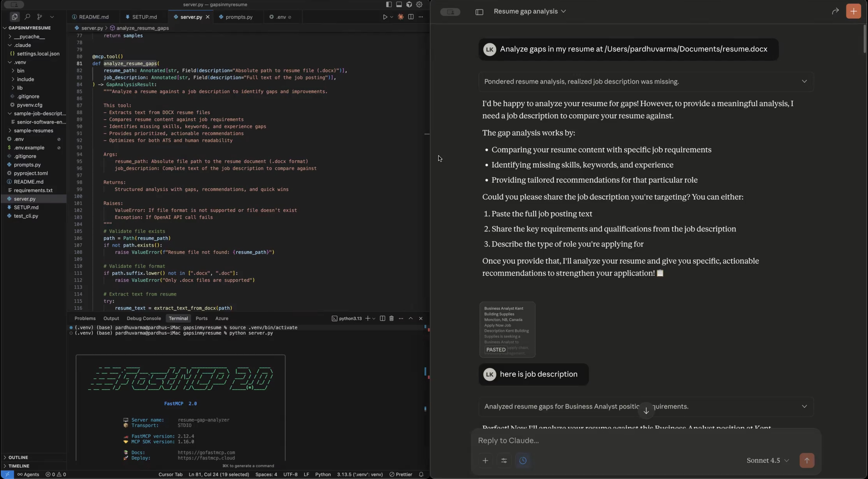868x479 pixels.
Task: Click the Run Python file play icon
Action: pos(385,17)
